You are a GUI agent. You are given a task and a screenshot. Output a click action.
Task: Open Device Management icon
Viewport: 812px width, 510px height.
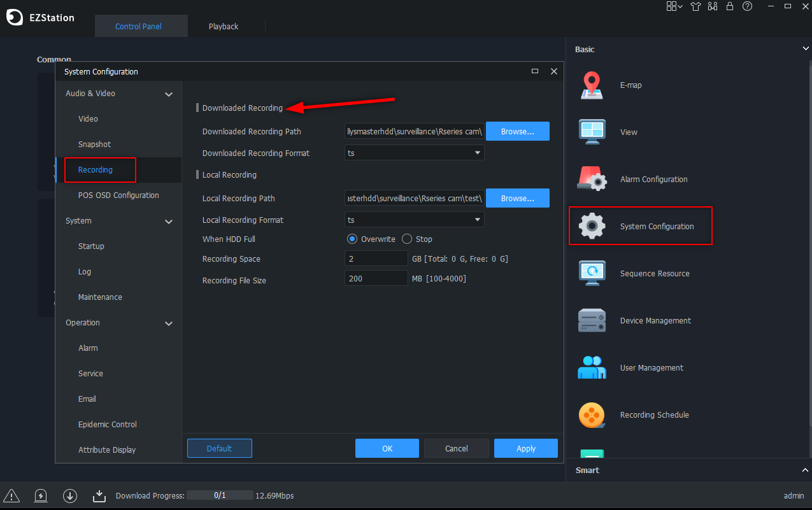point(592,321)
